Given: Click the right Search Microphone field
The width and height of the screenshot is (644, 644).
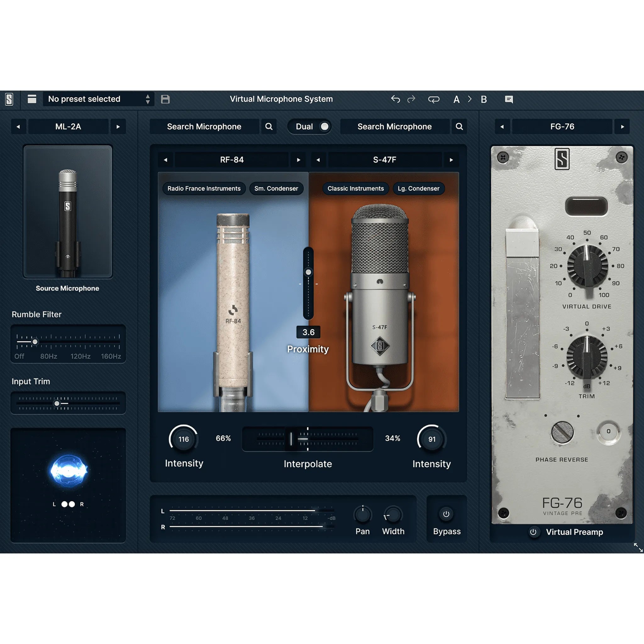Looking at the screenshot, I should [394, 127].
